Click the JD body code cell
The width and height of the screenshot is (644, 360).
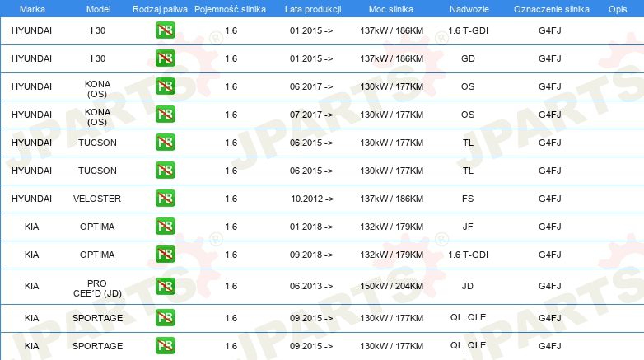468,286
